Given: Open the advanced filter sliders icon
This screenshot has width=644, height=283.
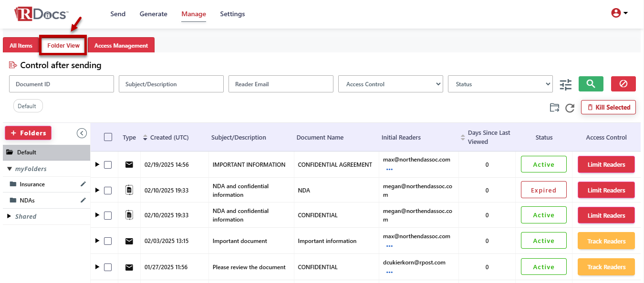Looking at the screenshot, I should point(565,84).
